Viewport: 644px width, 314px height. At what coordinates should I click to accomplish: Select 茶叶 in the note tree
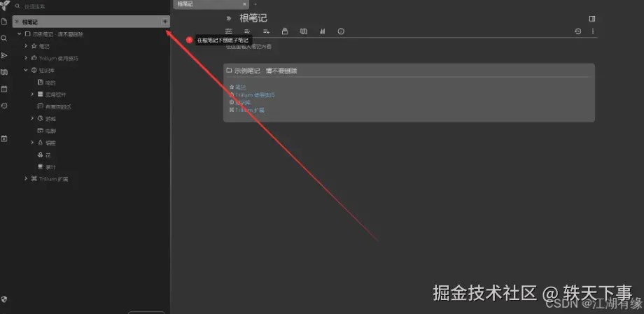[50, 167]
